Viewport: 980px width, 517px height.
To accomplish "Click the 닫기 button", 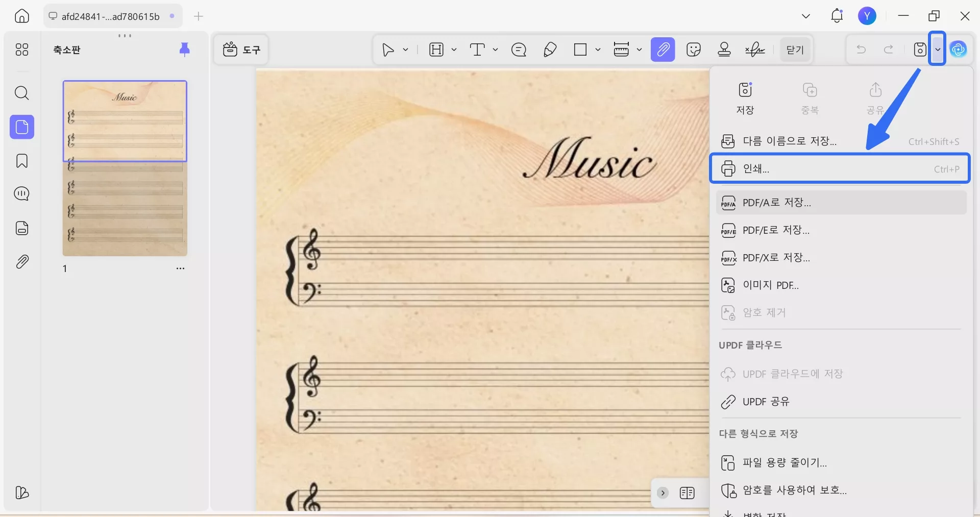I will tap(795, 50).
